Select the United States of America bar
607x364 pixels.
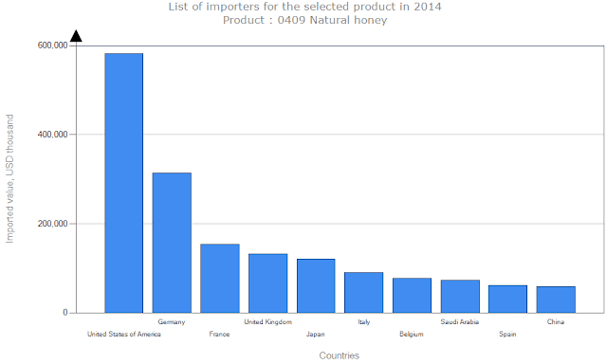(x=124, y=183)
